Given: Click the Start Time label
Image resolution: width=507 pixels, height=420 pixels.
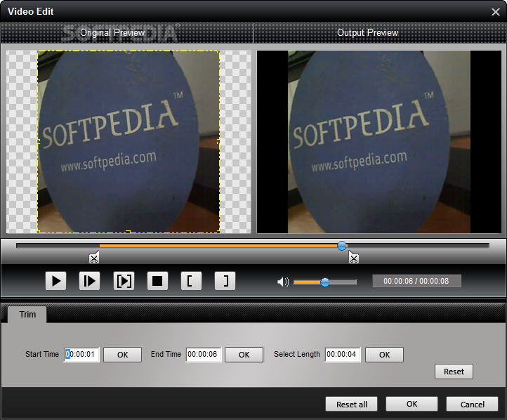Looking at the screenshot, I should (x=42, y=355).
